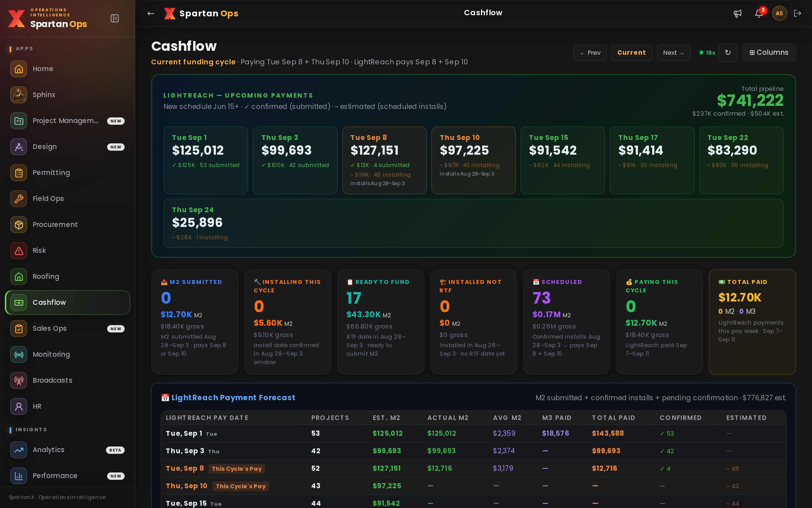Viewport: 812px width, 508px height.
Task: Click the Tue, Sep 8 forecast row
Action: point(473,468)
